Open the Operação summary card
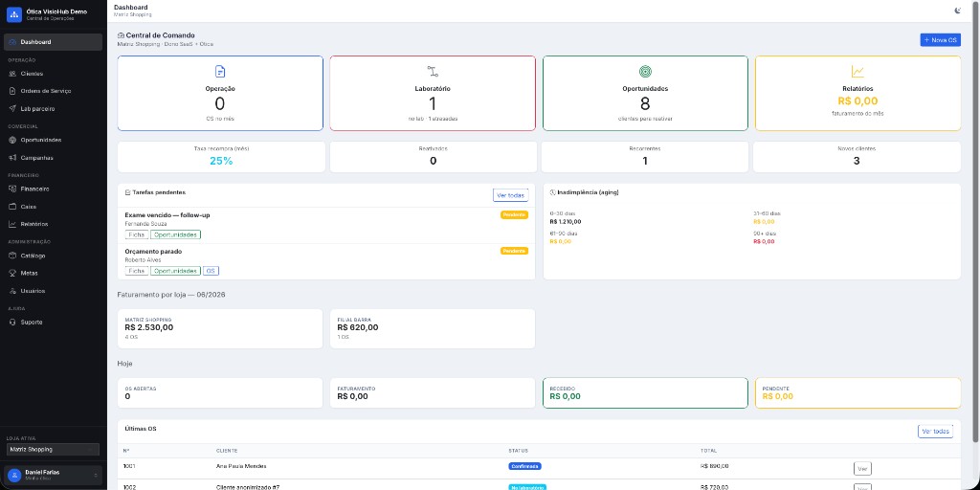 (220, 93)
